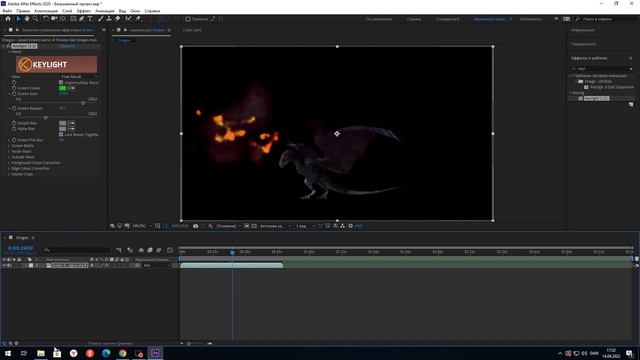The image size is (640, 360).
Task: Toggle Screen Gain stopwatch
Action: click(x=14, y=93)
